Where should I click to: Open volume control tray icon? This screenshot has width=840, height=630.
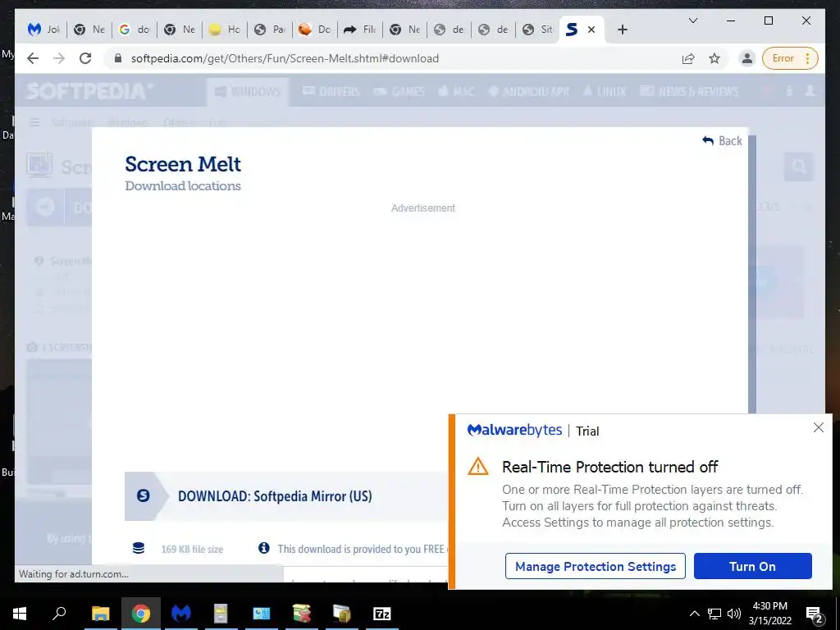coord(734,614)
